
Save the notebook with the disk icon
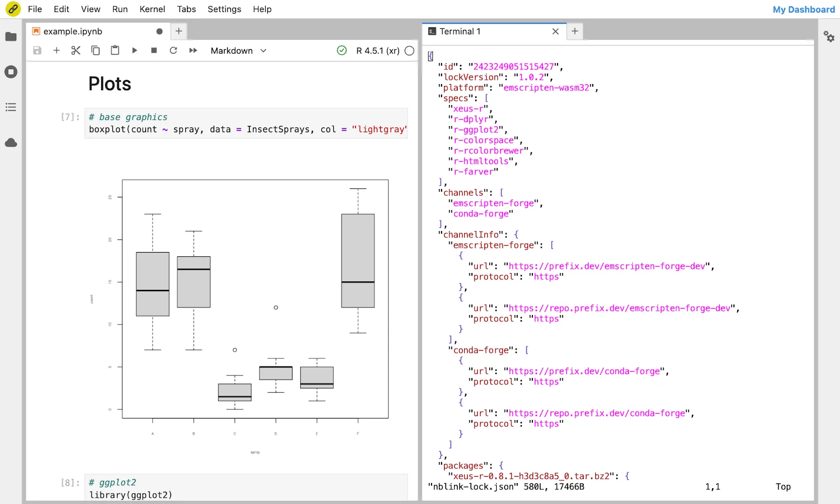(37, 50)
